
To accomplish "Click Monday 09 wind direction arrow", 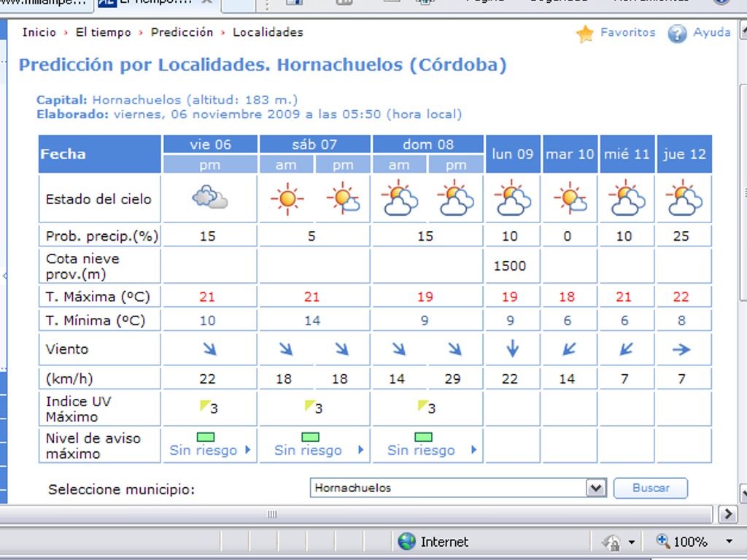I will pyautogui.click(x=512, y=349).
